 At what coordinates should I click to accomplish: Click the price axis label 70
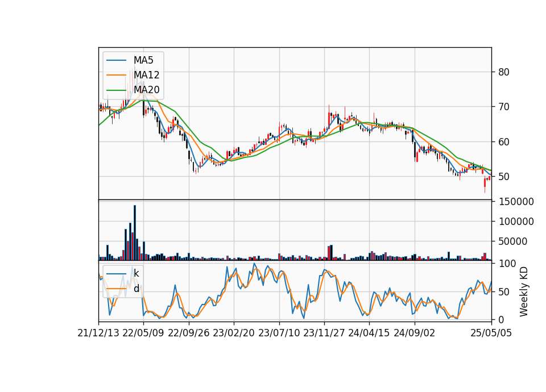(504, 107)
